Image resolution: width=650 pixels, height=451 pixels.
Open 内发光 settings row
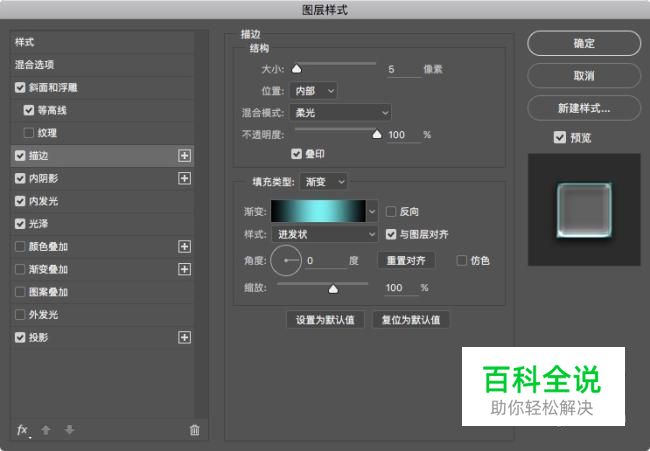102,201
